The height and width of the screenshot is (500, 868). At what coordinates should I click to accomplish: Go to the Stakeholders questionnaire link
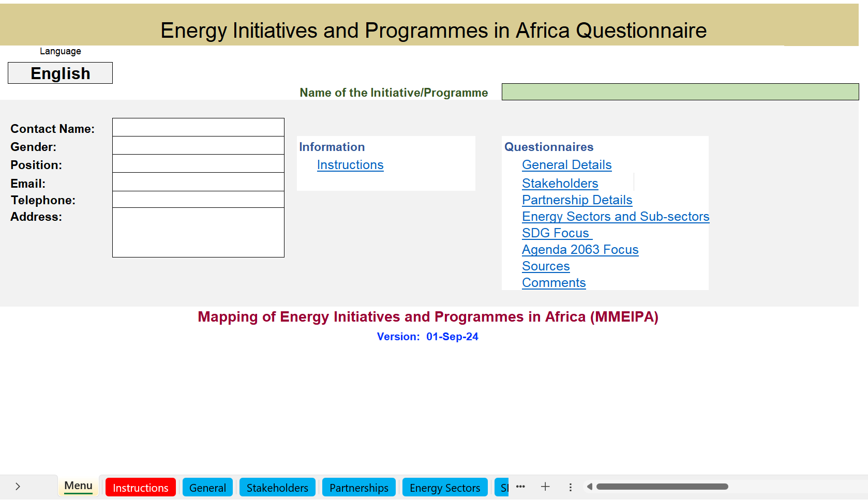pyautogui.click(x=560, y=184)
